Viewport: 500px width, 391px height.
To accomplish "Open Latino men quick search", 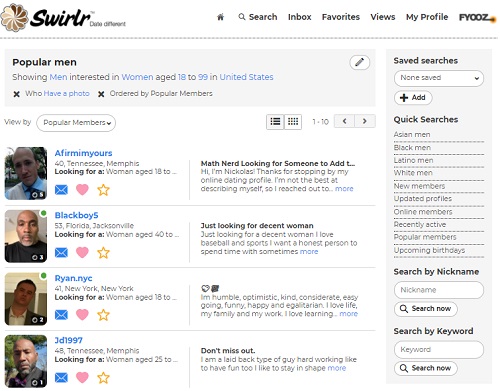I will point(414,160).
